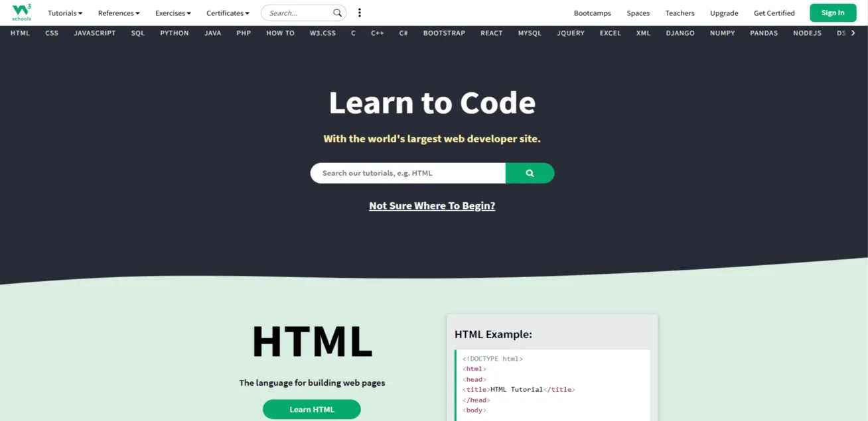868x421 pixels.
Task: Select W3.CSS in the topics bar
Action: [x=323, y=33]
